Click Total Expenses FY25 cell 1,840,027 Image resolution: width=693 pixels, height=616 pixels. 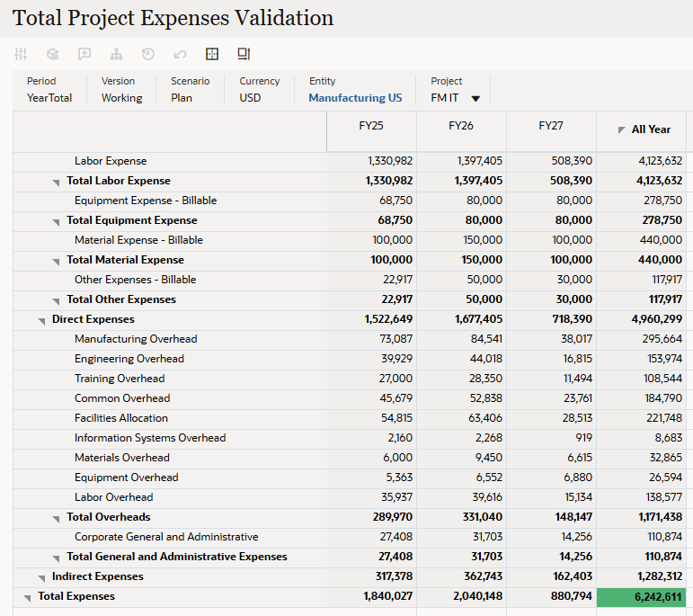[372, 596]
